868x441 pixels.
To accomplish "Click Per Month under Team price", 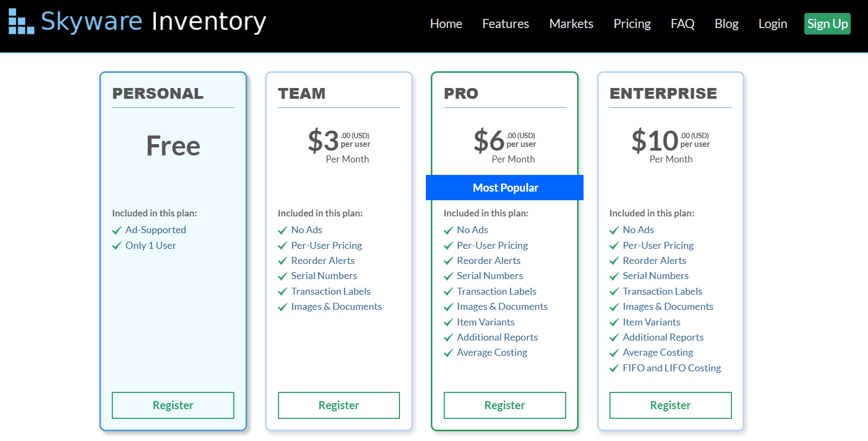I will click(x=347, y=159).
